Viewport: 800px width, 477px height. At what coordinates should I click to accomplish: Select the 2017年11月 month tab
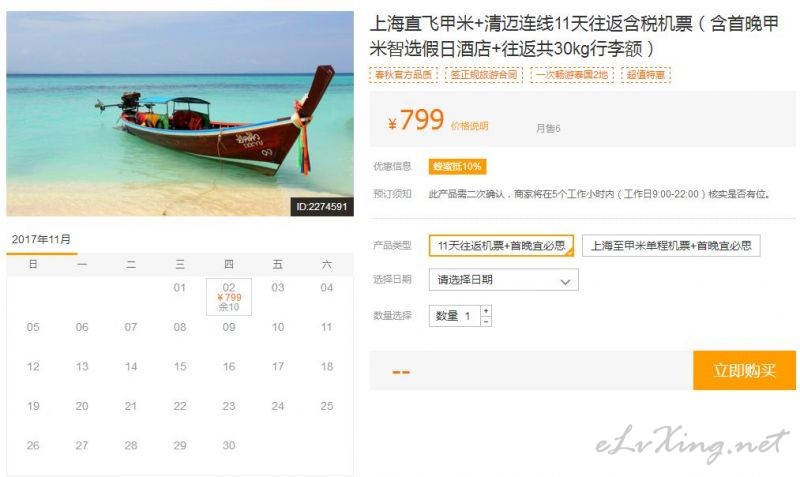41,240
